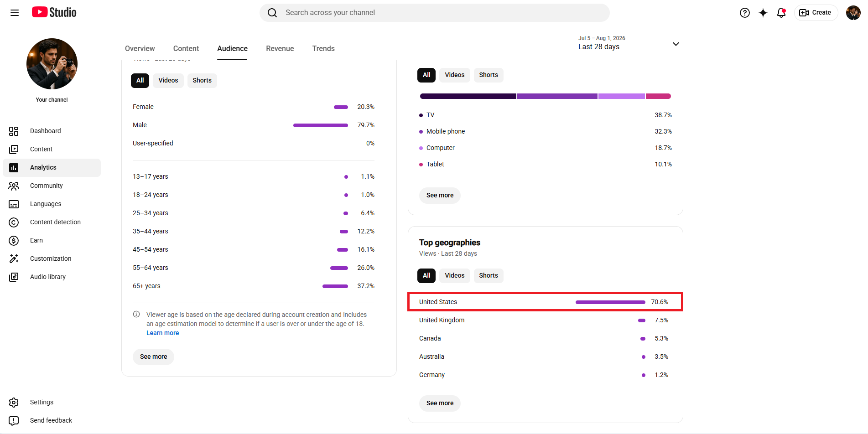The image size is (868, 434).
Task: Click the Content detection copyright icon
Action: pyautogui.click(x=14, y=222)
